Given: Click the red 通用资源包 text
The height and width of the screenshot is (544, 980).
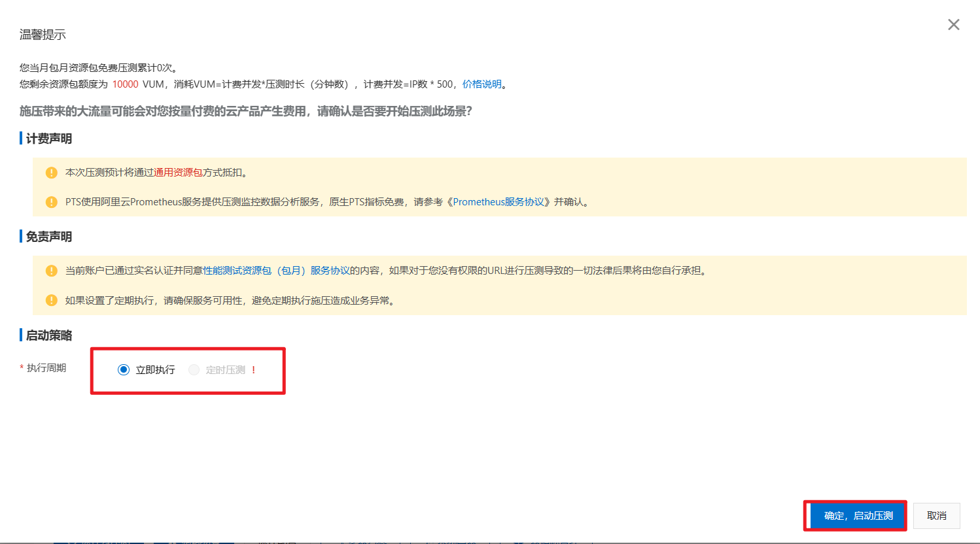Looking at the screenshot, I should point(178,173).
